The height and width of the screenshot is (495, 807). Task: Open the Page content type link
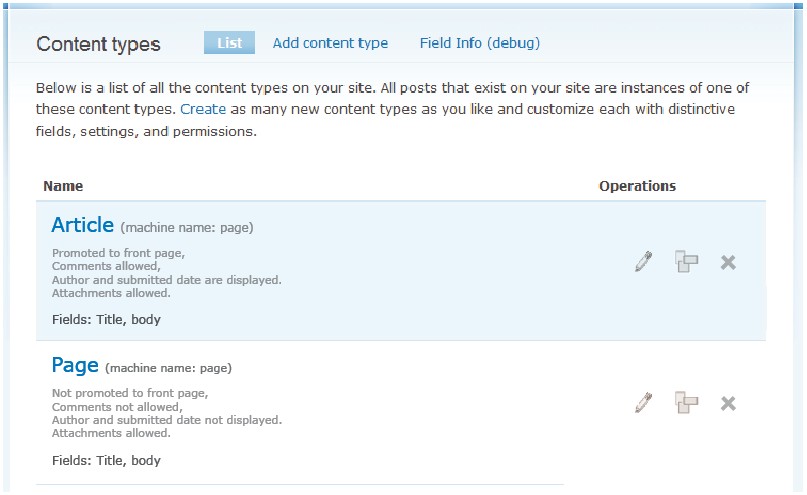(75, 366)
